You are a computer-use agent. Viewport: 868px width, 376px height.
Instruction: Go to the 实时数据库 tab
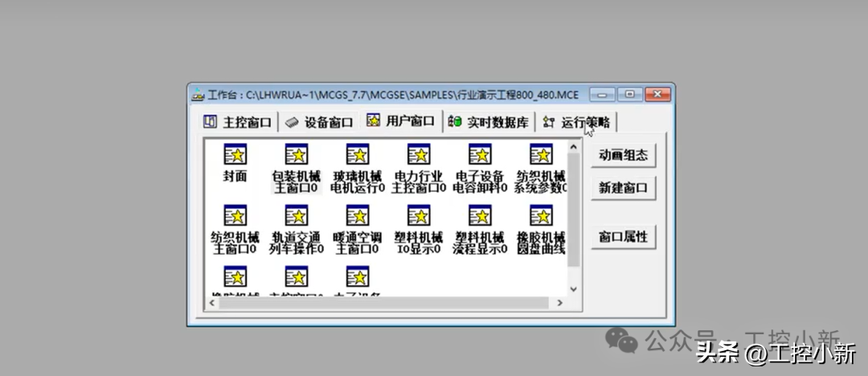(x=489, y=122)
